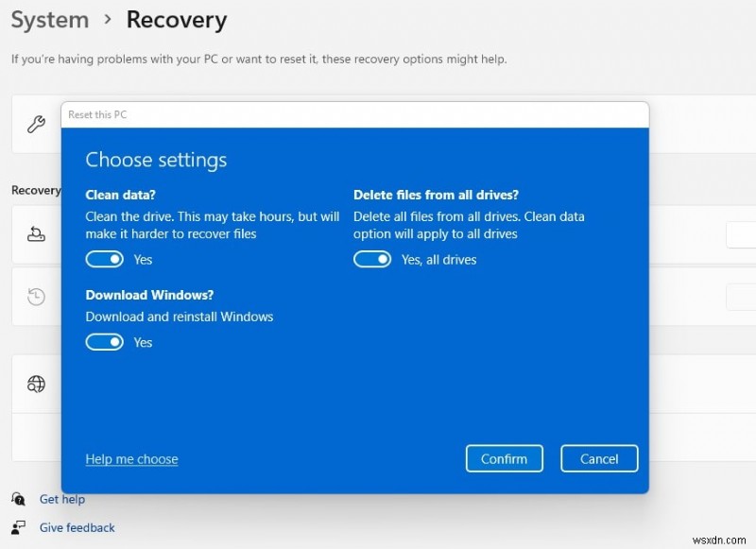Select Recovery in the breadcrumb path
This screenshot has width=756, height=549.
[x=176, y=20]
